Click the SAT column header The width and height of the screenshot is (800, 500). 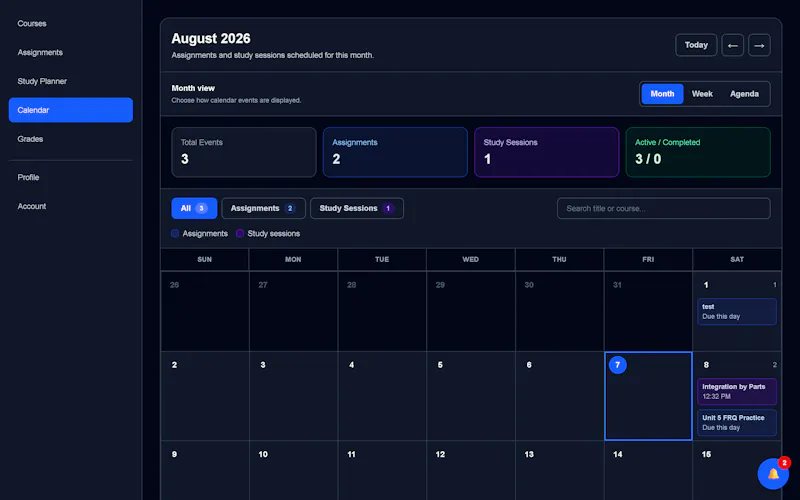click(x=737, y=259)
